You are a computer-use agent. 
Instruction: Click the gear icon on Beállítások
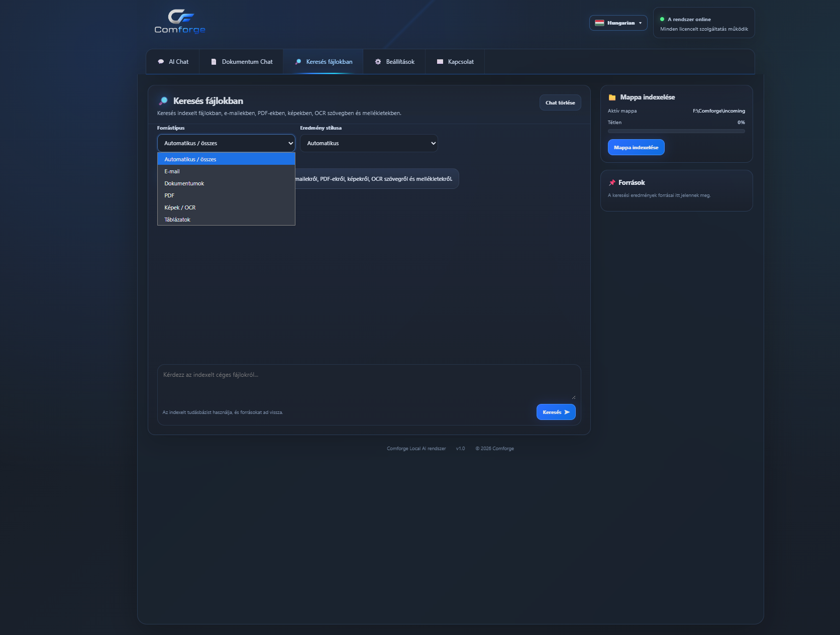[378, 62]
